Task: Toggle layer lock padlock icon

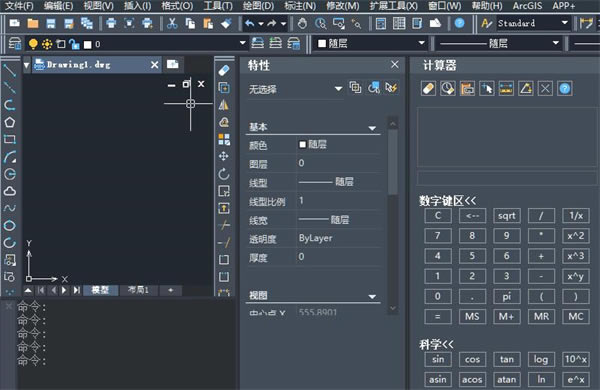Action: [x=74, y=44]
